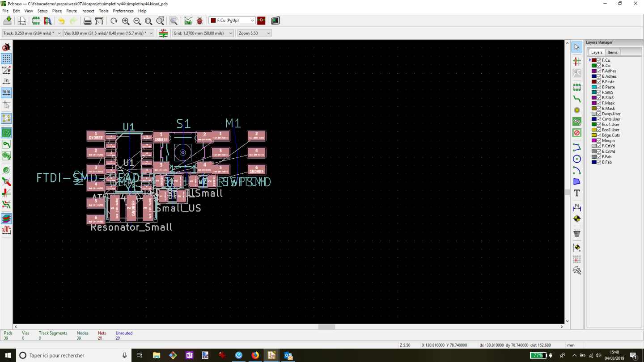Open the Python scripting console icon
644x362 pixels.
[275, 21]
